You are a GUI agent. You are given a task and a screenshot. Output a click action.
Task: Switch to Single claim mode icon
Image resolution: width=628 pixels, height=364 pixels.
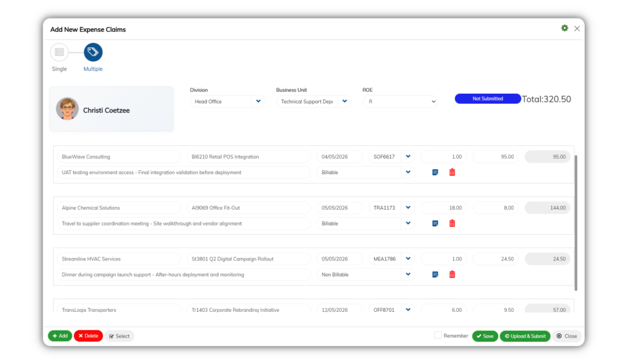click(59, 52)
